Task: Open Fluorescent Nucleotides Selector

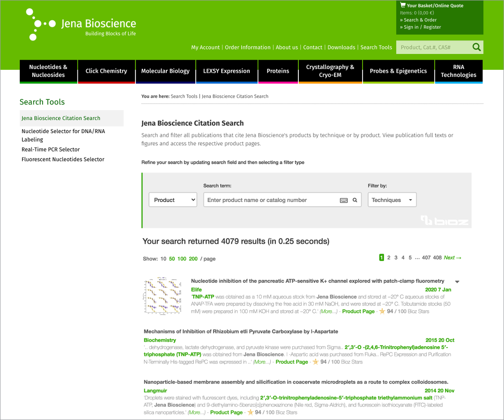Action: click(x=63, y=159)
